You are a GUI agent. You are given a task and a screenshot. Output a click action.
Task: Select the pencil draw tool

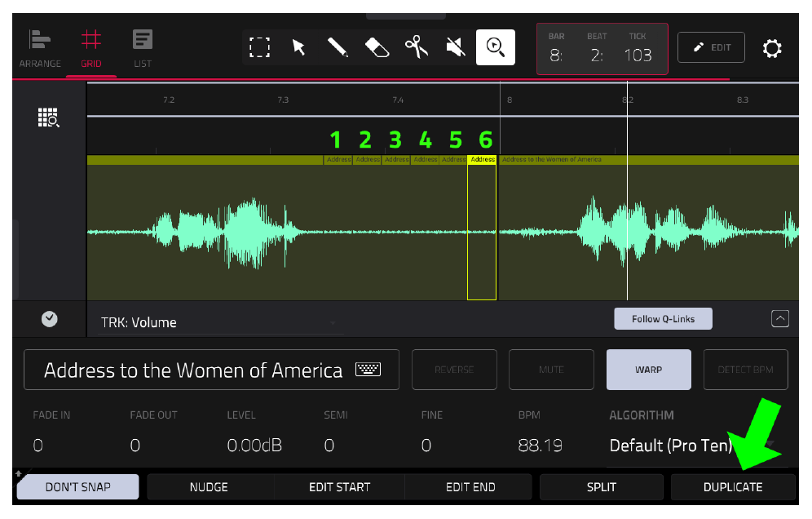[x=338, y=47]
